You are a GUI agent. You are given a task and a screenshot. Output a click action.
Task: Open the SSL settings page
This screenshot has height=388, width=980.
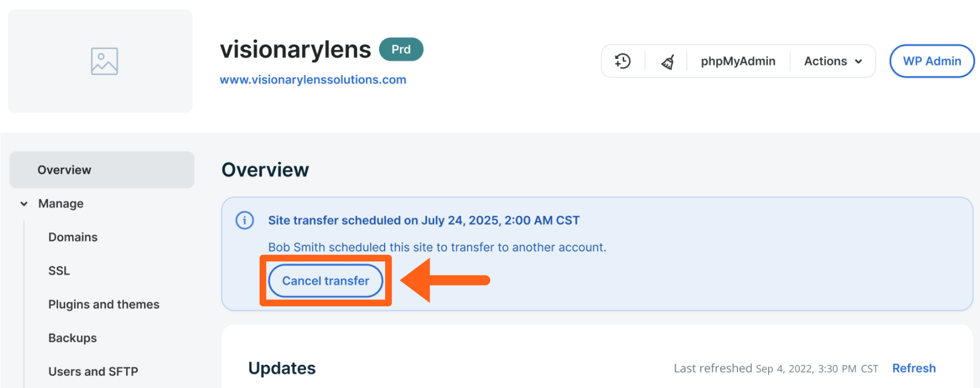point(59,271)
